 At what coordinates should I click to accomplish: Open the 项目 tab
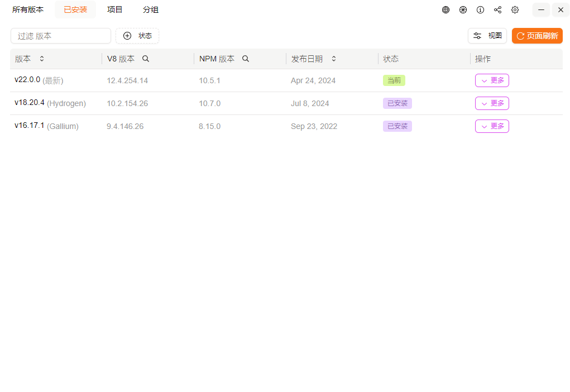pyautogui.click(x=115, y=10)
